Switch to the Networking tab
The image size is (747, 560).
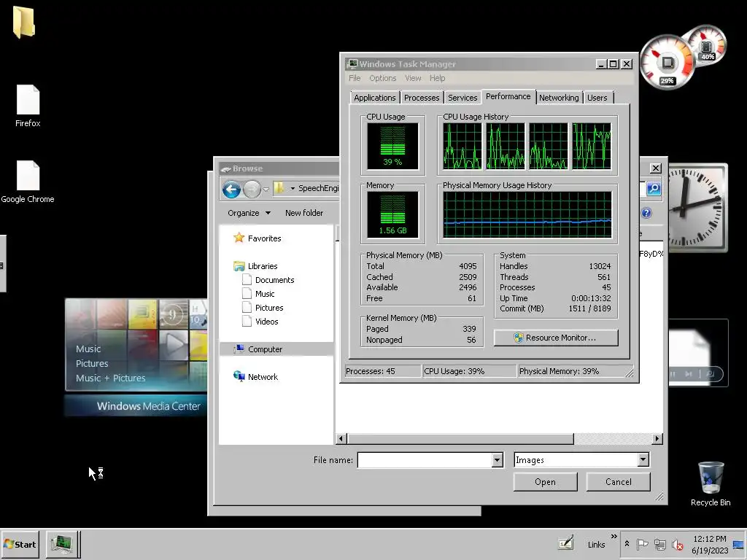559,98
